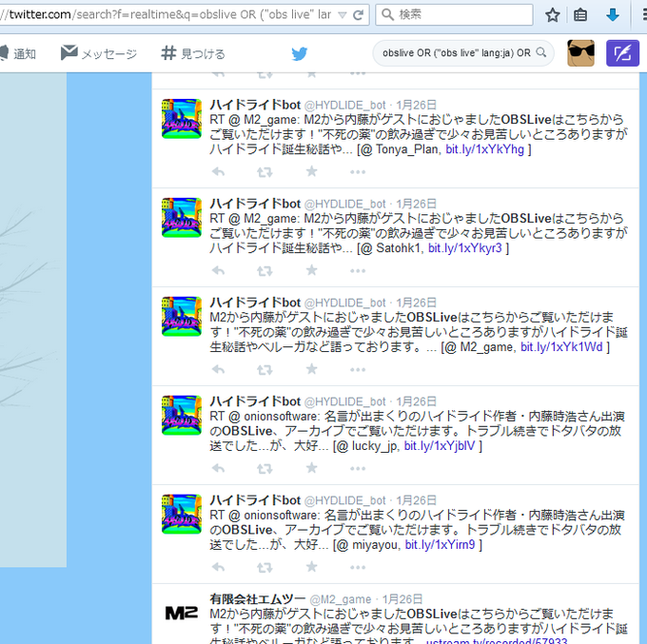Click the browser search field labeled 検索

(454, 15)
